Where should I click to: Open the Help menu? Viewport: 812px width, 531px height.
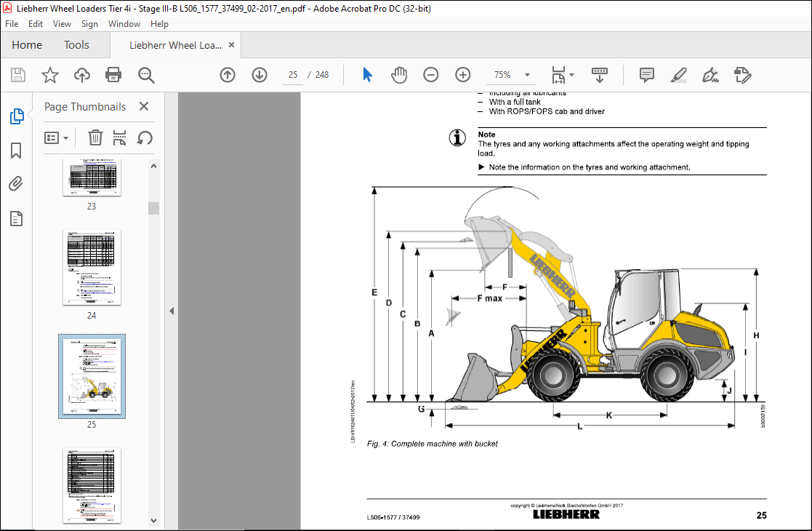point(159,24)
